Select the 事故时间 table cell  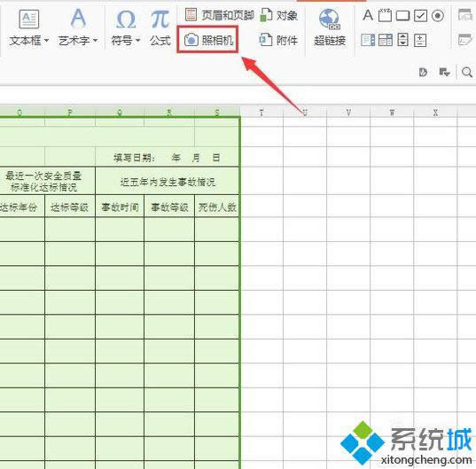coord(120,207)
